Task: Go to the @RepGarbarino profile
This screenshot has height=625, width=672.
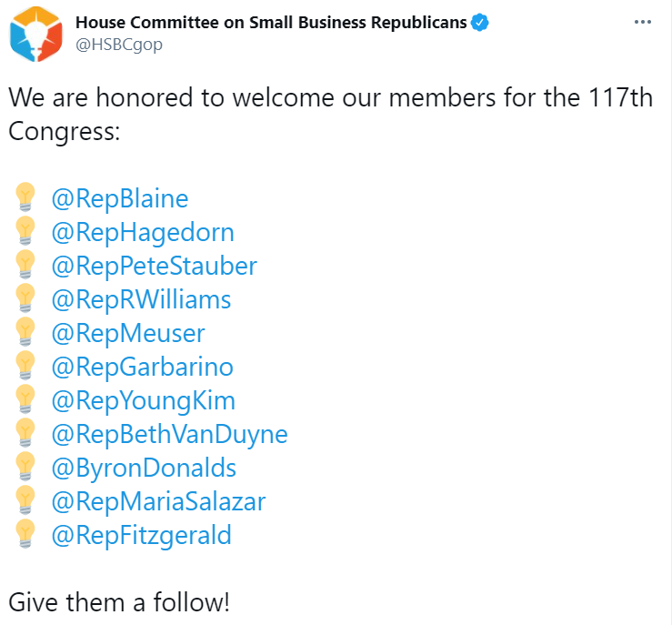Action: click(143, 367)
